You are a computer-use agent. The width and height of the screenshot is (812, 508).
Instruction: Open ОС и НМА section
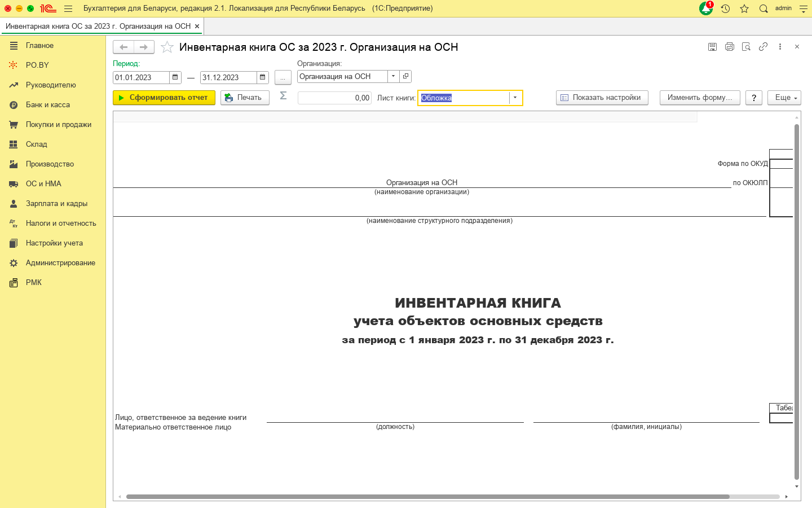[x=43, y=183]
